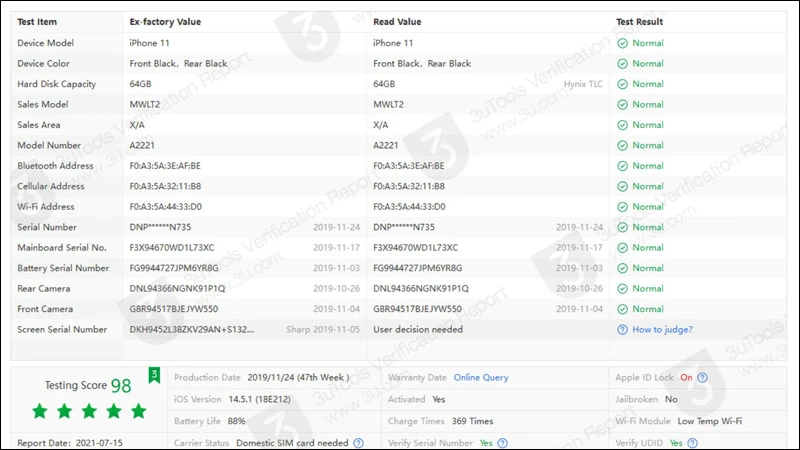Image resolution: width=800 pixels, height=450 pixels.
Task: Click the 'How to judge?' link
Action: pyautogui.click(x=662, y=330)
